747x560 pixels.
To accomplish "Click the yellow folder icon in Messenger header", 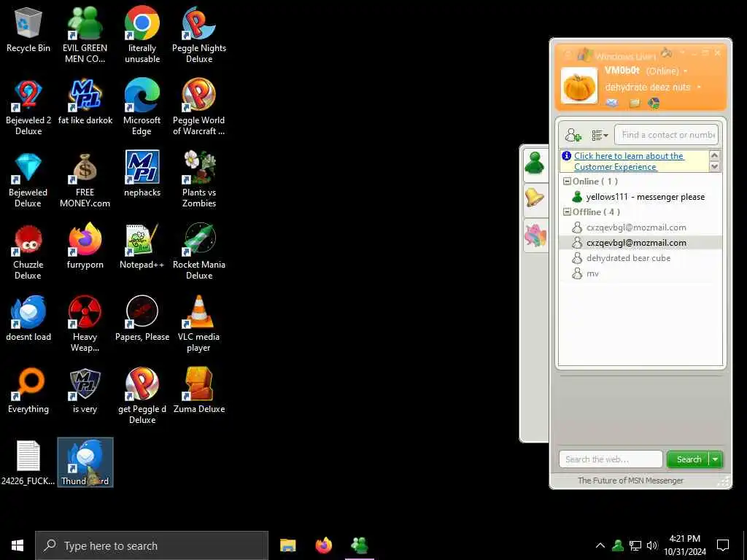I will pos(634,102).
